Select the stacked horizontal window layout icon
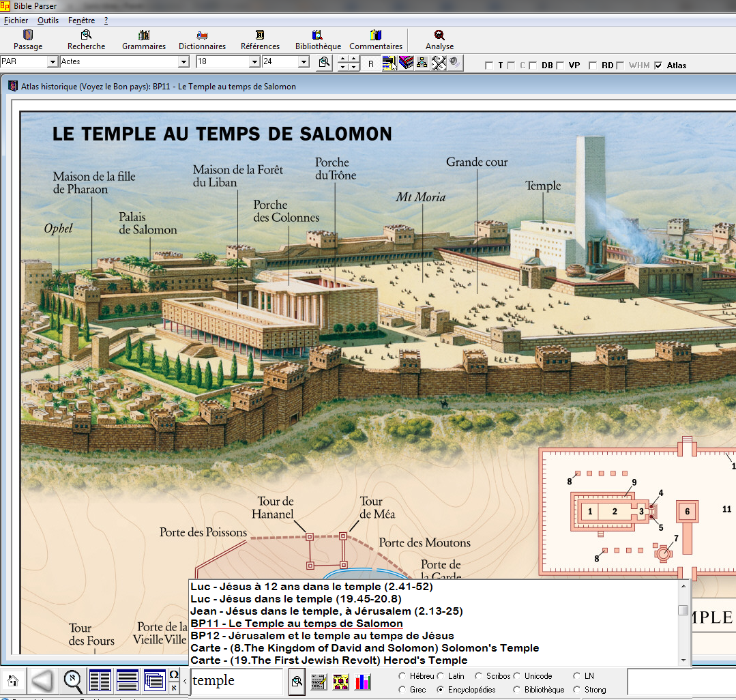736x700 pixels. pos(127,681)
